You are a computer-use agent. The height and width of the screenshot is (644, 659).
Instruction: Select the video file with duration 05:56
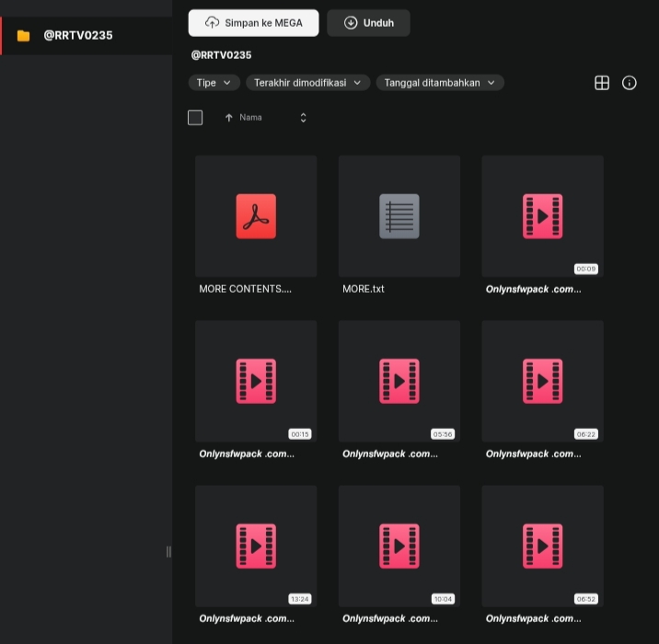pos(399,381)
